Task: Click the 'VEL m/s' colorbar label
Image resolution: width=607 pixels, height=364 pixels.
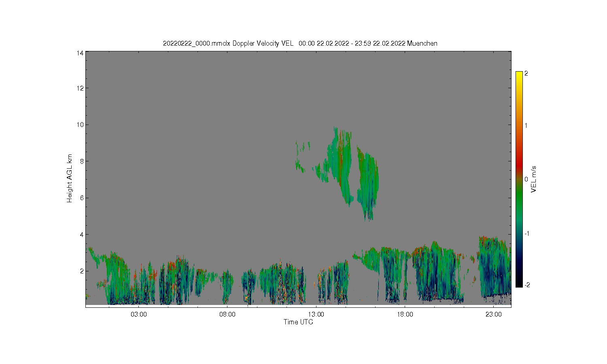Action: pyautogui.click(x=534, y=179)
